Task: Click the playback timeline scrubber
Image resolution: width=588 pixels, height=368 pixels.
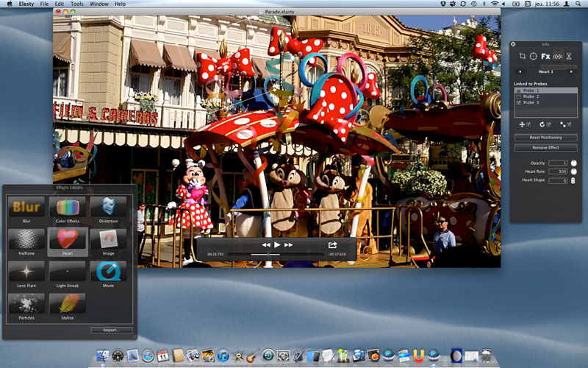Action: [x=268, y=255]
